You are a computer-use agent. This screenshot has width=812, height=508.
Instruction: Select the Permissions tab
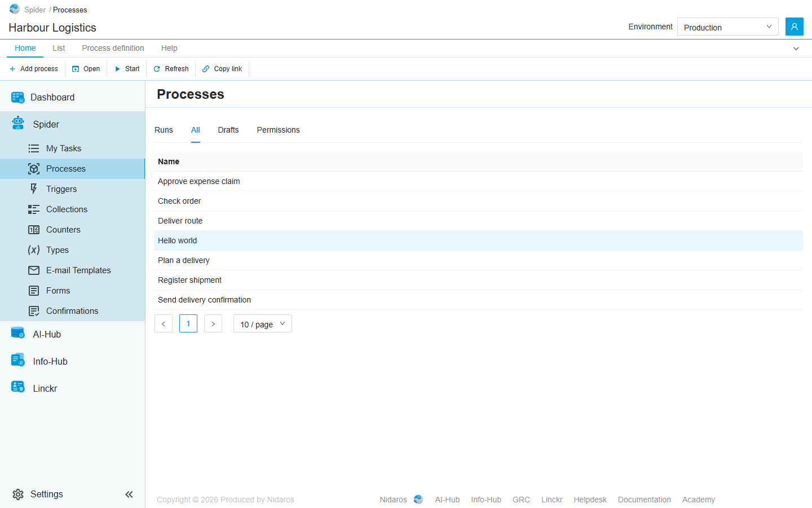pyautogui.click(x=278, y=130)
